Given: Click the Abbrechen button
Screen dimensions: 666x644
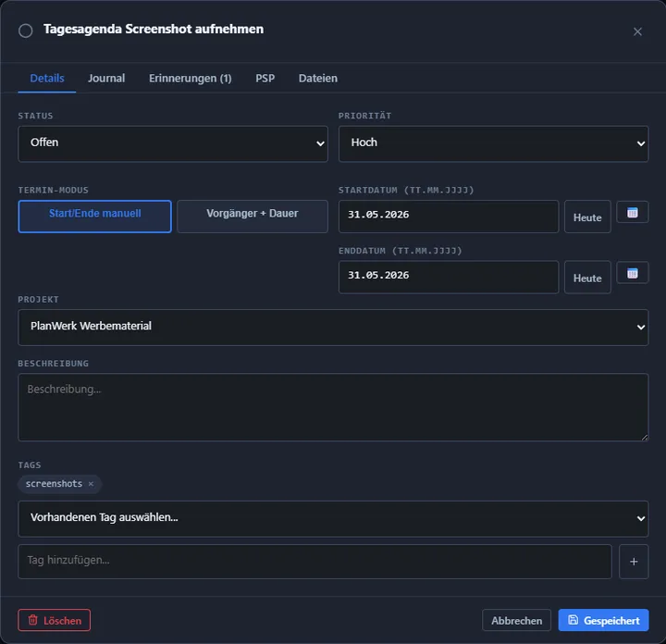Looking at the screenshot, I should pos(516,620).
